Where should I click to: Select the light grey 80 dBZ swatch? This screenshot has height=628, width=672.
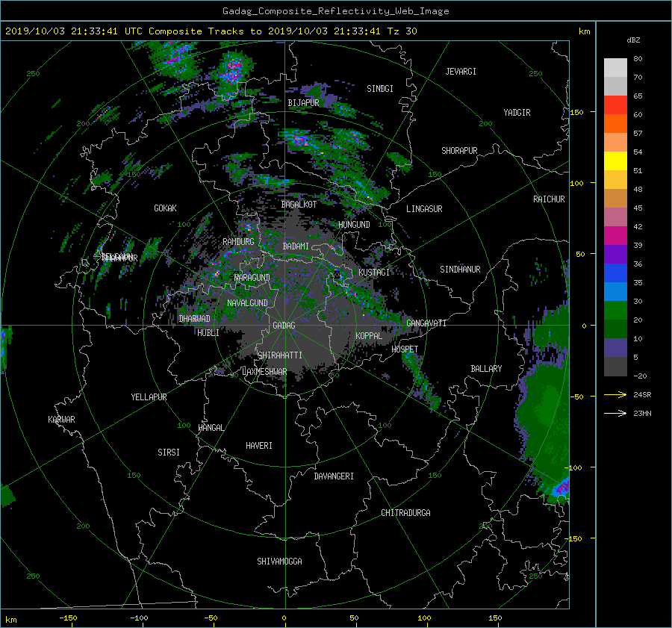pos(615,68)
